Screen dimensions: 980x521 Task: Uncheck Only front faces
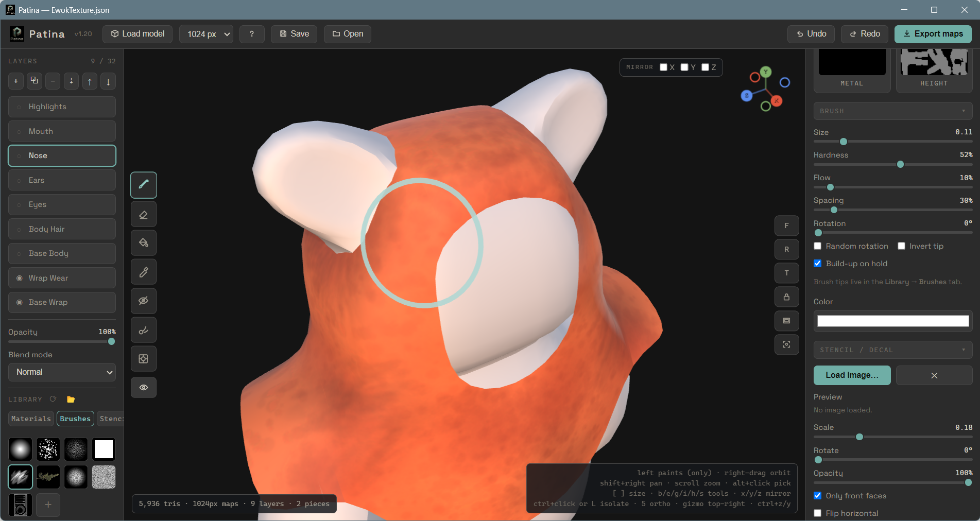click(817, 496)
